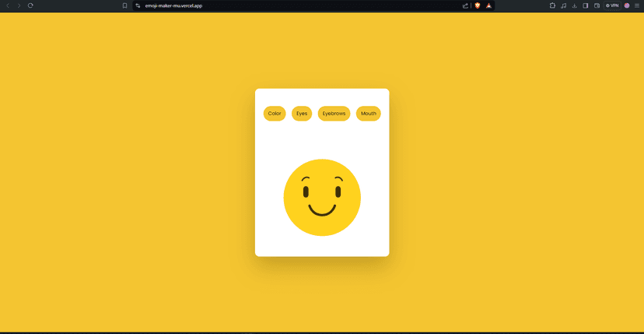
Task: Open the downloads icon in the toolbar
Action: click(574, 5)
